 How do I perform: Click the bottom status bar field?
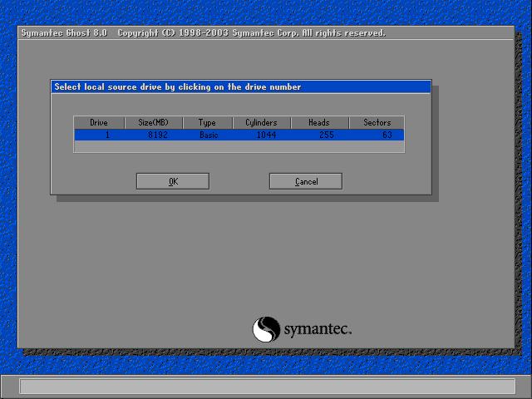point(268,387)
